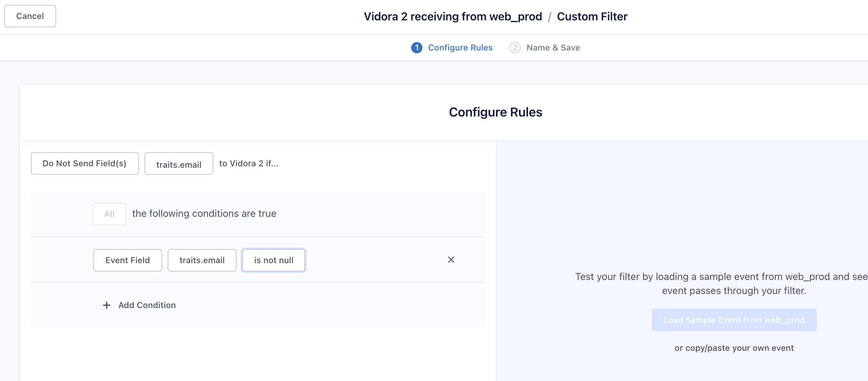Viewport: 868px width, 381px height.
Task: Open the Do Not Send Field(s) action dropdown
Action: tap(85, 163)
